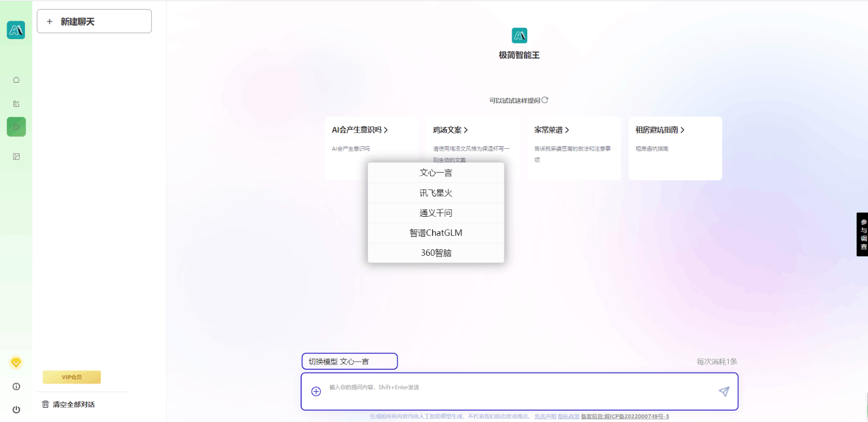868x422 pixels.
Task: Click the plus icon in 新建聊天
Action: pyautogui.click(x=49, y=22)
